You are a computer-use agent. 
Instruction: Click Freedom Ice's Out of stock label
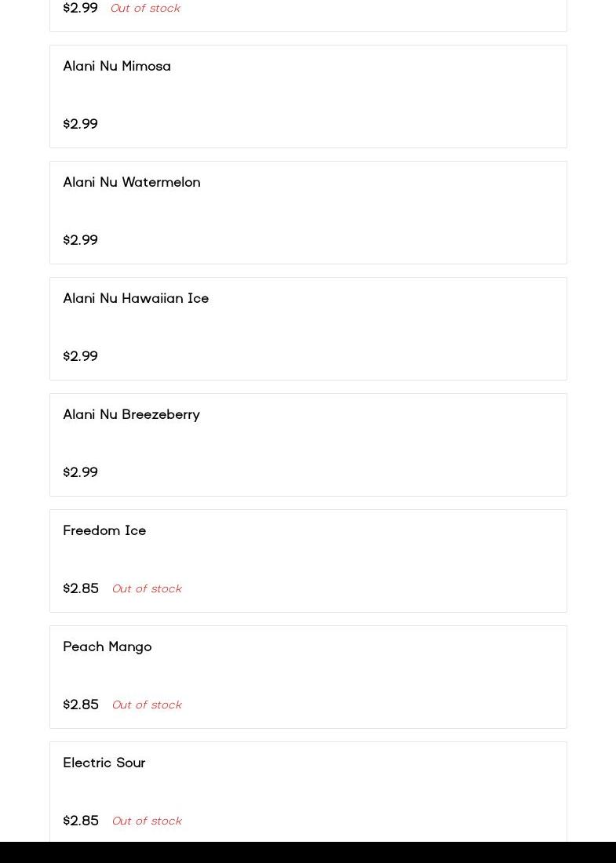tap(146, 589)
